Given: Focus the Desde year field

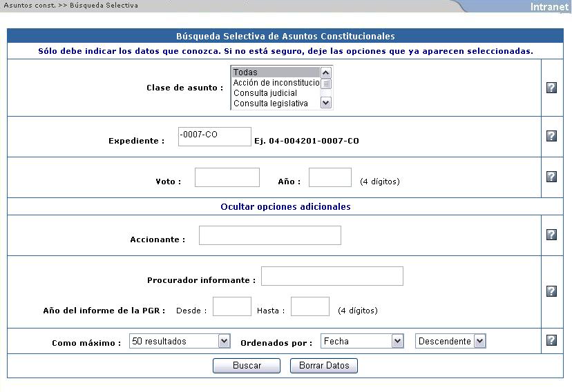Looking at the screenshot, I should [x=232, y=306].
